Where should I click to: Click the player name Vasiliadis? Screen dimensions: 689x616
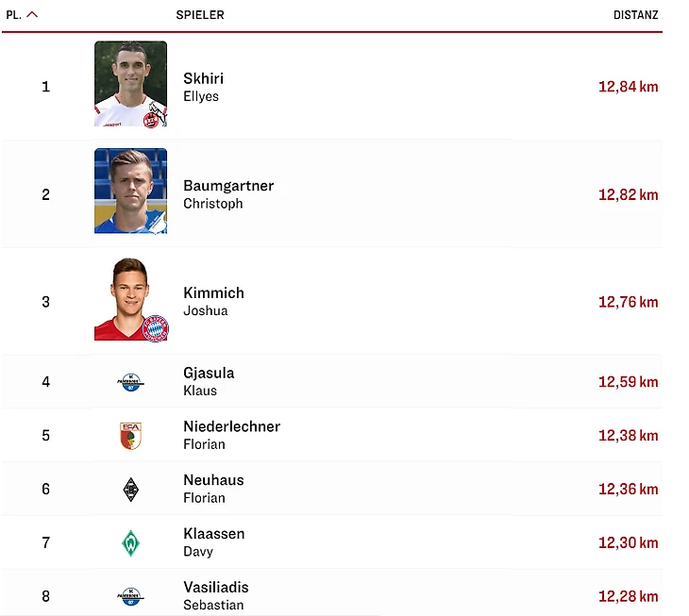tap(216, 587)
